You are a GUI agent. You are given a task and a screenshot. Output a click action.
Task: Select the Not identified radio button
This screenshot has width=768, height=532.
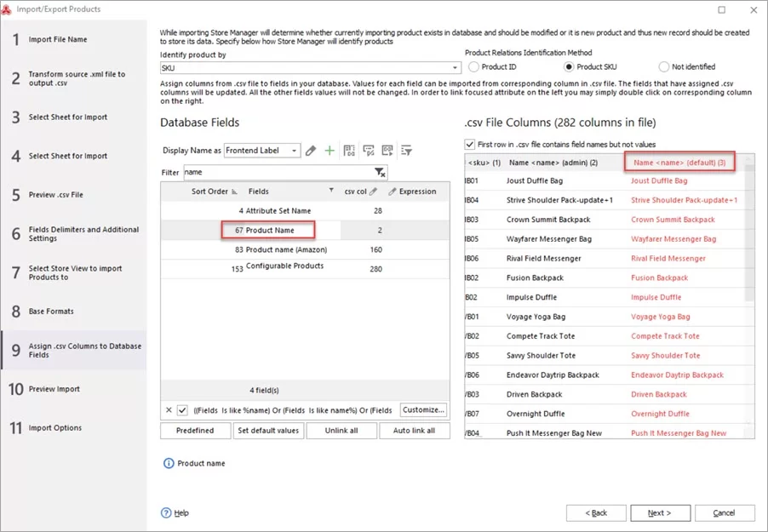(x=663, y=66)
